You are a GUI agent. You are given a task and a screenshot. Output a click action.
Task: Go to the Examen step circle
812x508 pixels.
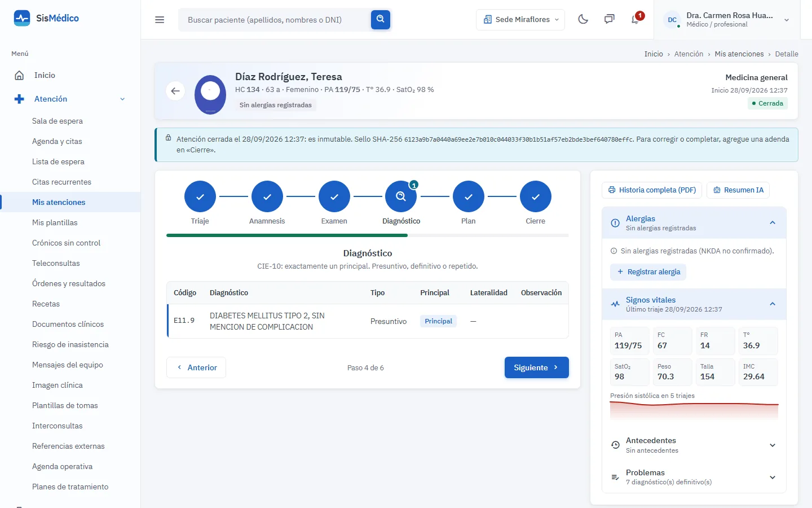tap(334, 196)
